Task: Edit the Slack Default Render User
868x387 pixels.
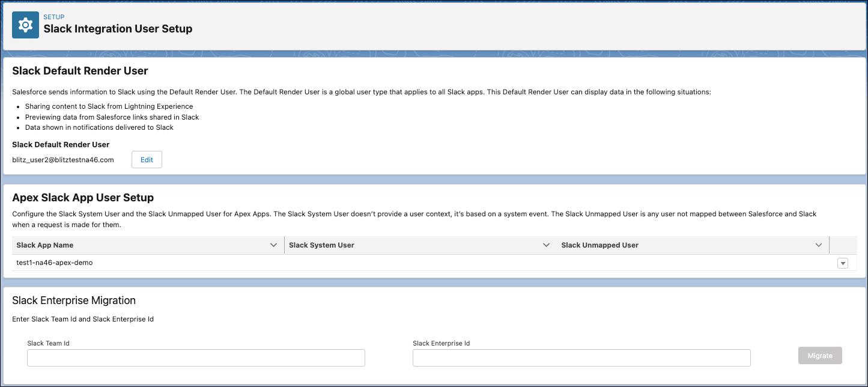Action: tap(147, 160)
